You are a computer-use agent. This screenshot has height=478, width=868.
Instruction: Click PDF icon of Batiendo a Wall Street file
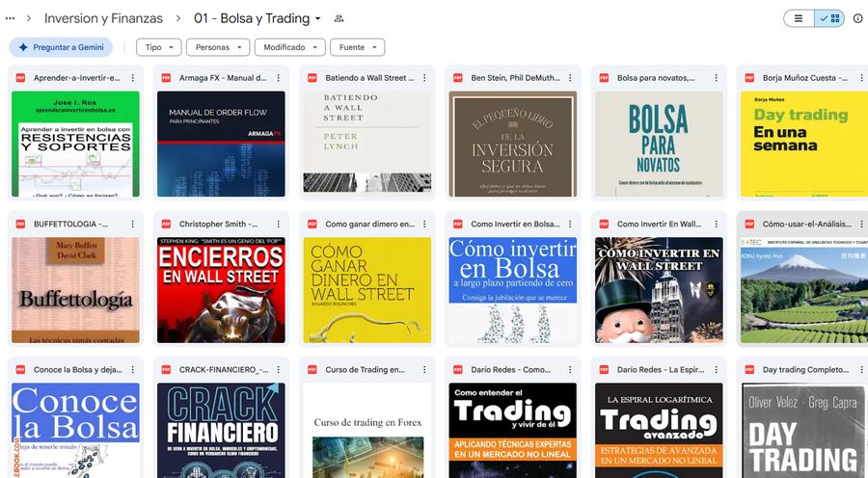(x=312, y=78)
